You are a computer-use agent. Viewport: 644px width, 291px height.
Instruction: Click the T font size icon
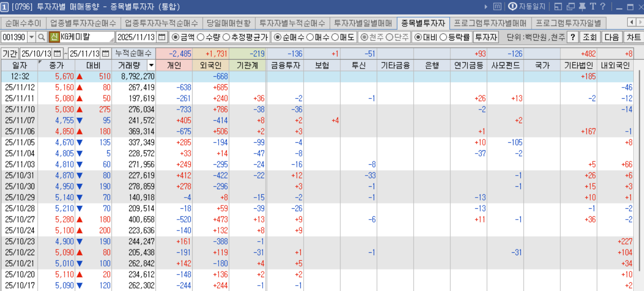tap(593, 7)
